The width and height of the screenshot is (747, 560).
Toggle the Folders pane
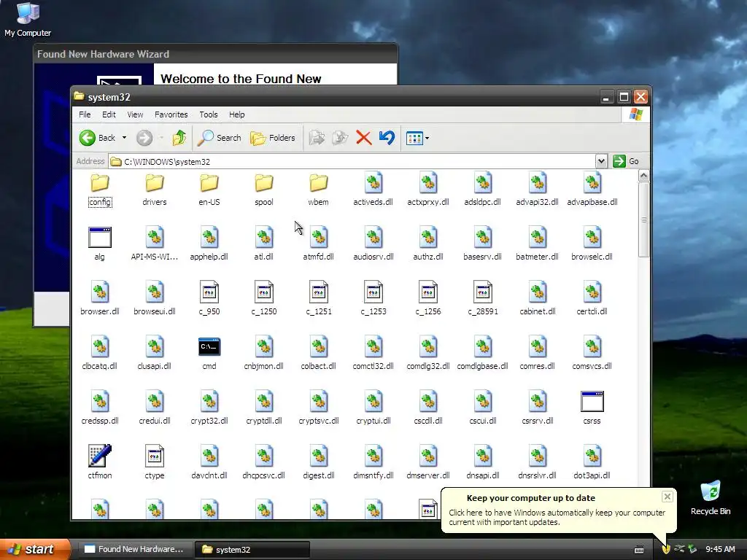(273, 138)
